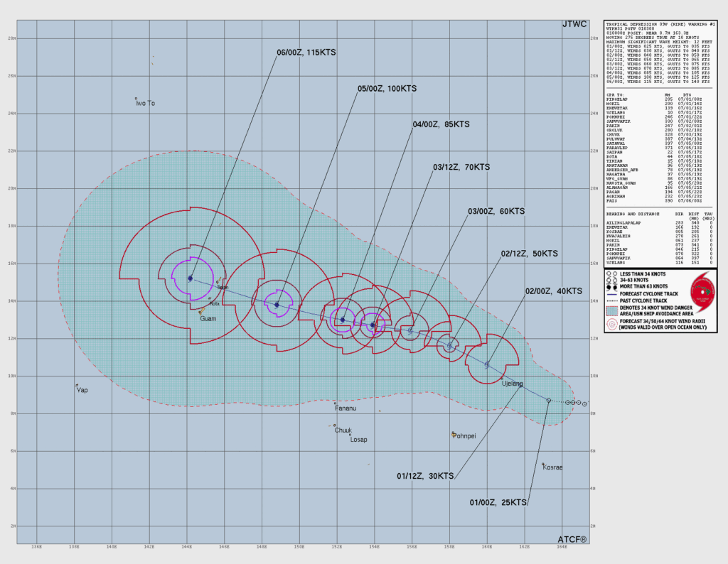Image resolution: width=728 pixels, height=564 pixels.
Task: Click the Guam label on the map
Action: pos(208,319)
